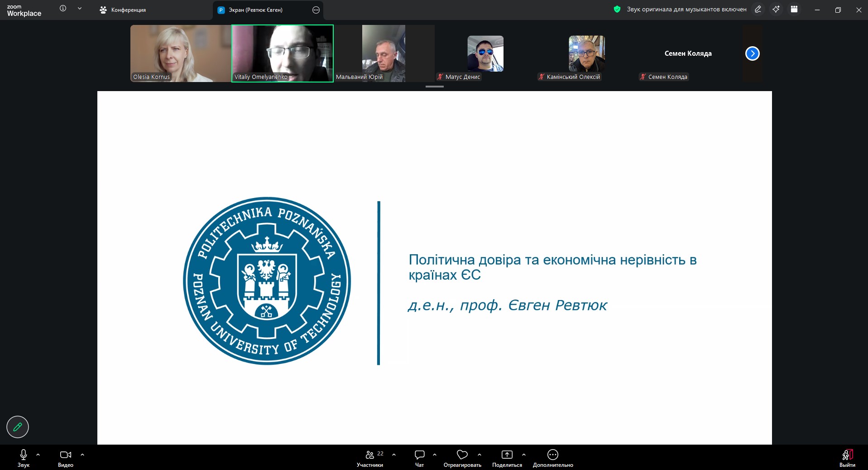
Task: Click the green encryption shield icon
Action: tap(617, 9)
